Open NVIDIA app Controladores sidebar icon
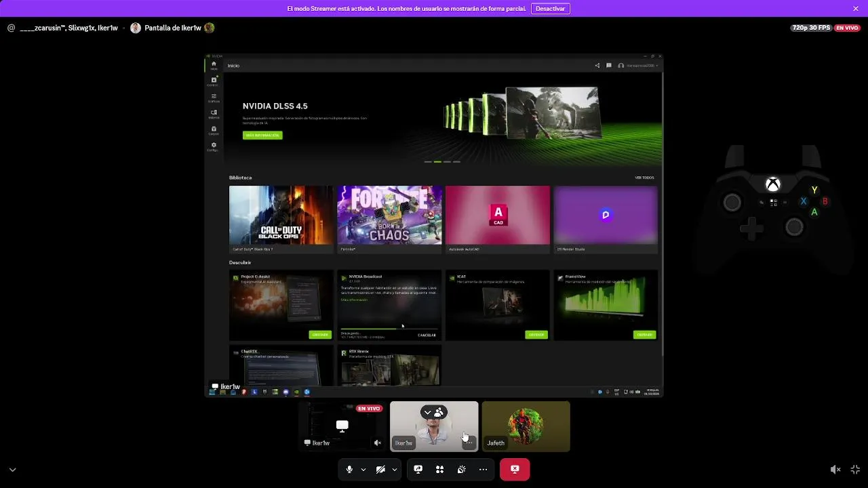 coord(214,81)
